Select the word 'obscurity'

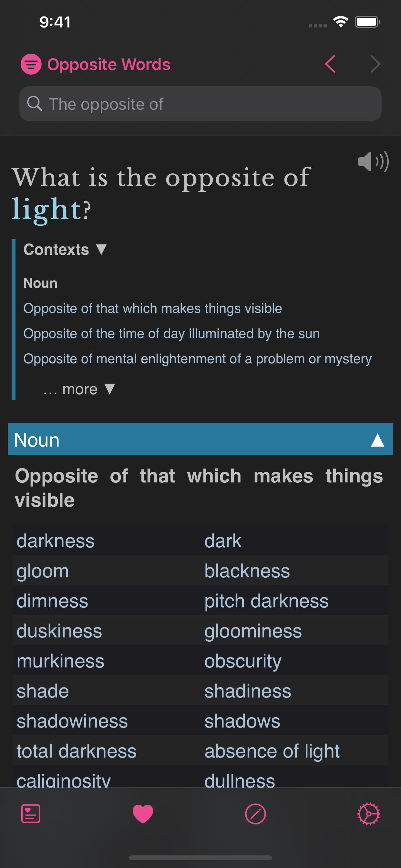point(242,661)
